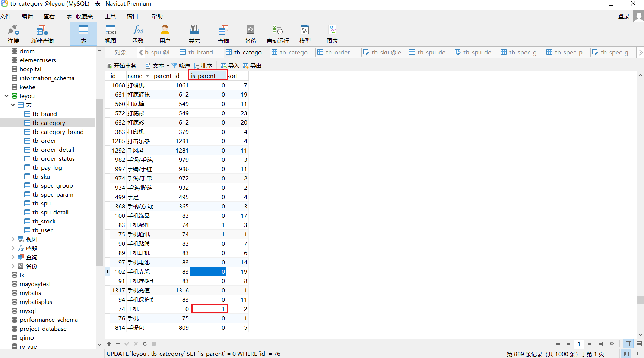Open the 窗口 menu

click(132, 16)
